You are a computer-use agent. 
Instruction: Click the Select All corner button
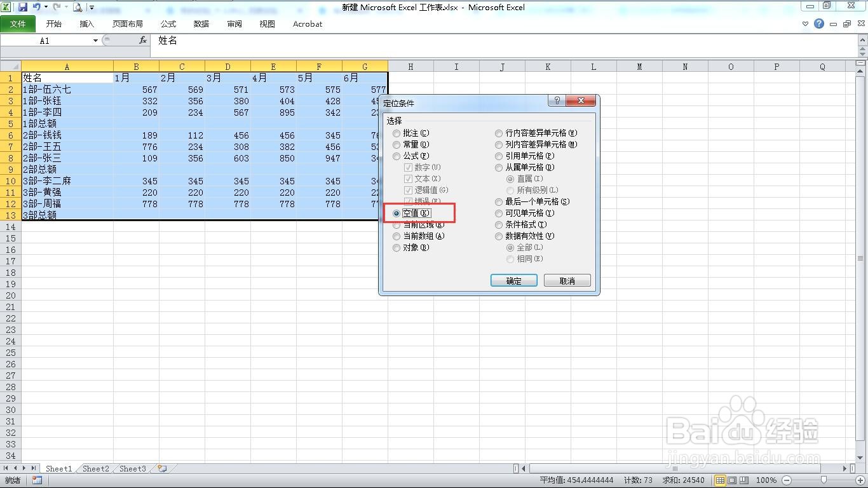click(x=11, y=66)
